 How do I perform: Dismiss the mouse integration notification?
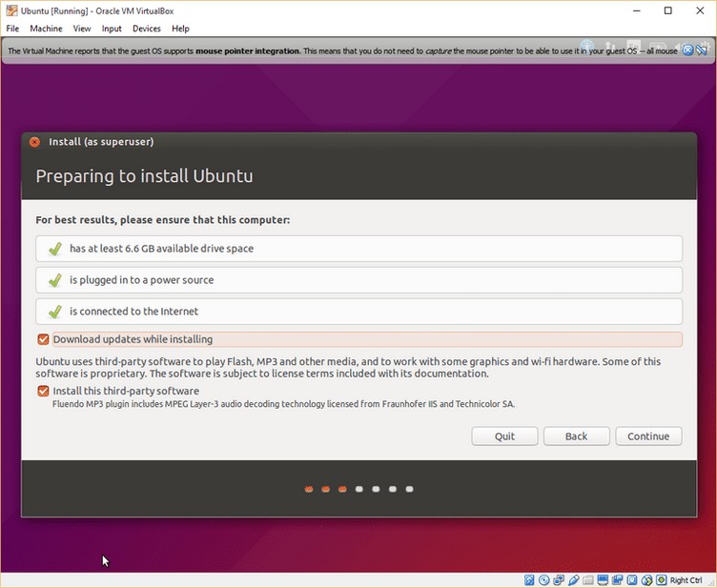(687, 51)
